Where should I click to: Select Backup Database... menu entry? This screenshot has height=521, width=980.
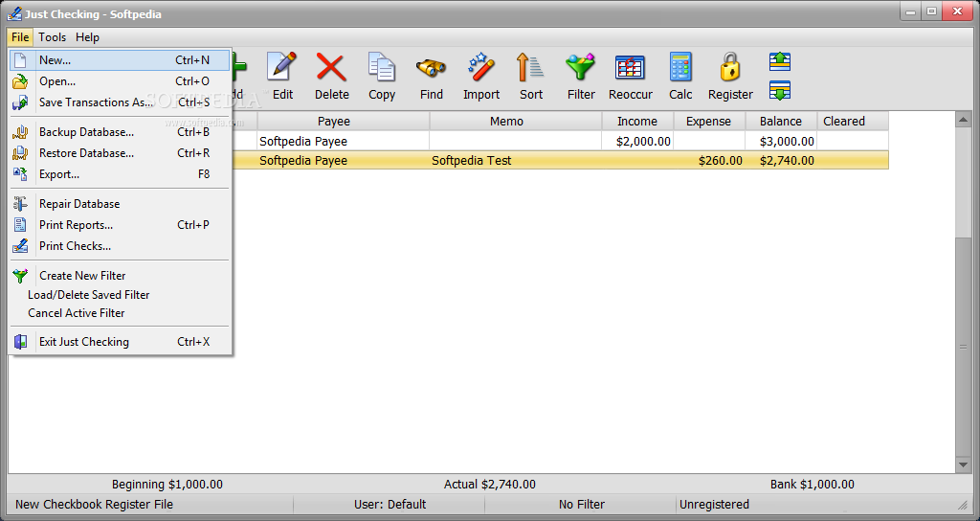(120, 132)
